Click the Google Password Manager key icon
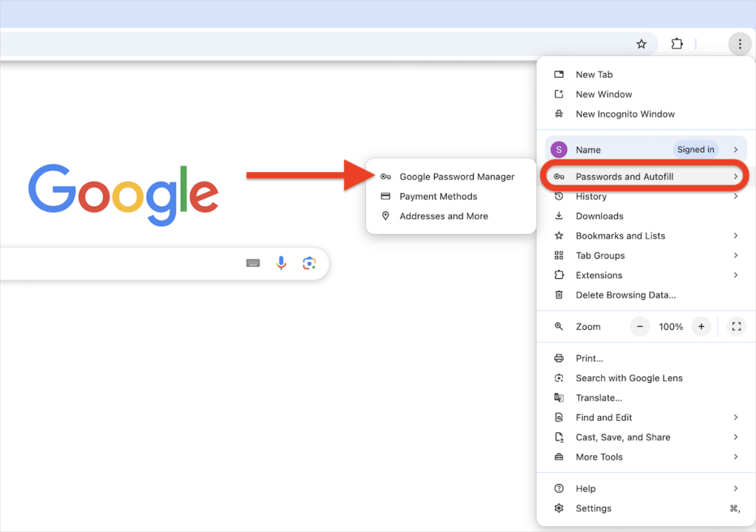 pos(385,176)
